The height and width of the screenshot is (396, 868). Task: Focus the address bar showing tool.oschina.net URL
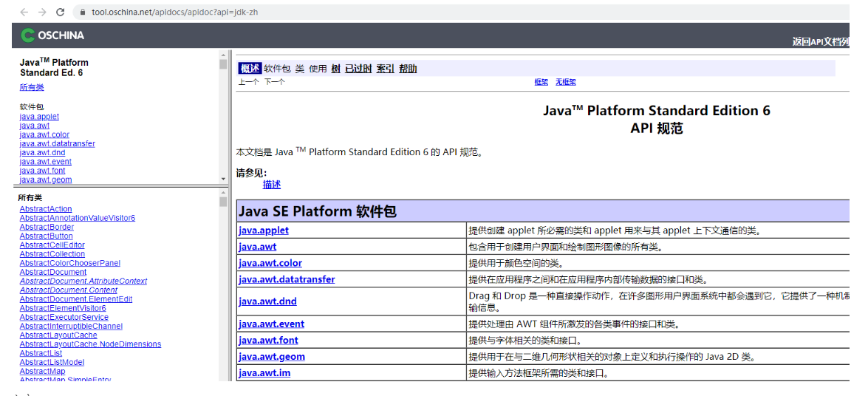click(462, 12)
